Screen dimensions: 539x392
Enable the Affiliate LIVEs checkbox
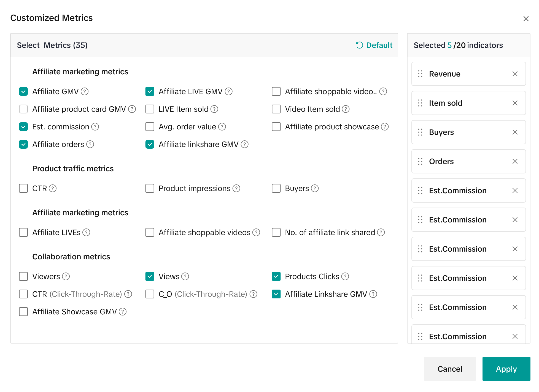pyautogui.click(x=23, y=232)
